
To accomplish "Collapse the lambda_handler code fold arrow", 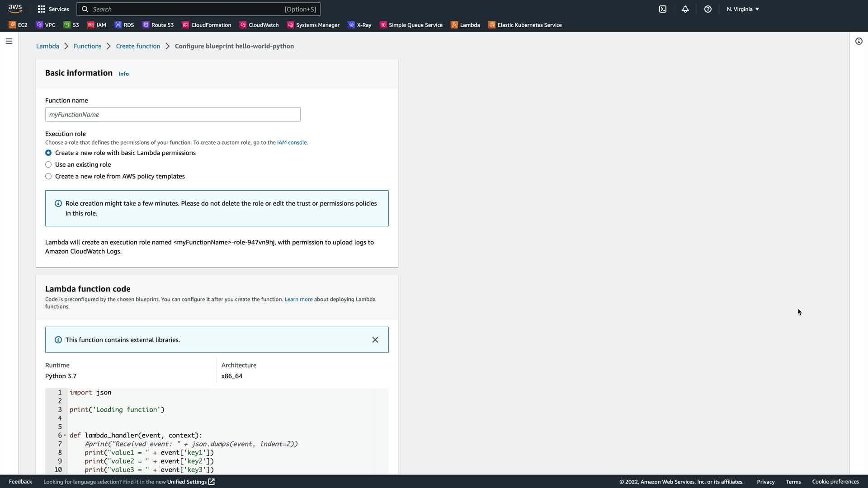I will point(65,436).
